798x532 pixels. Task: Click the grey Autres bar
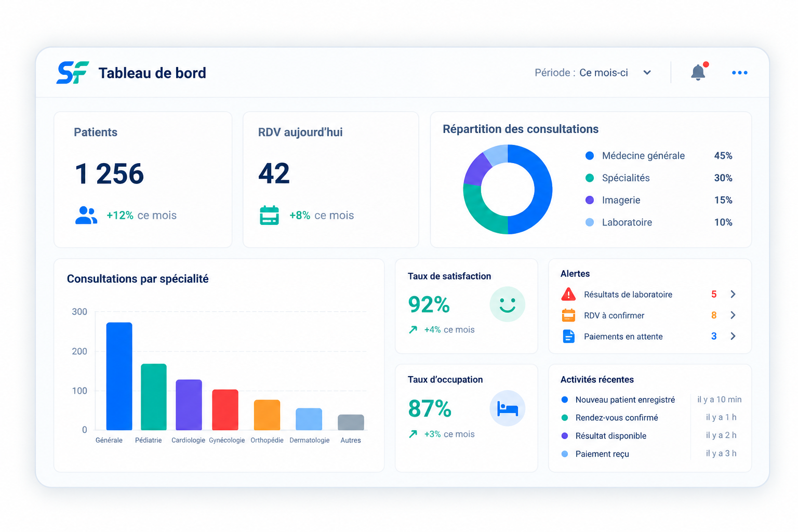(x=351, y=422)
